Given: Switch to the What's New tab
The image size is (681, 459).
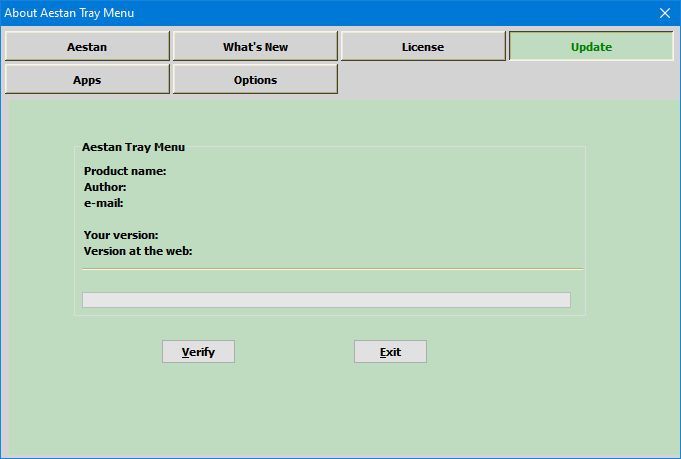Looking at the screenshot, I should (255, 46).
